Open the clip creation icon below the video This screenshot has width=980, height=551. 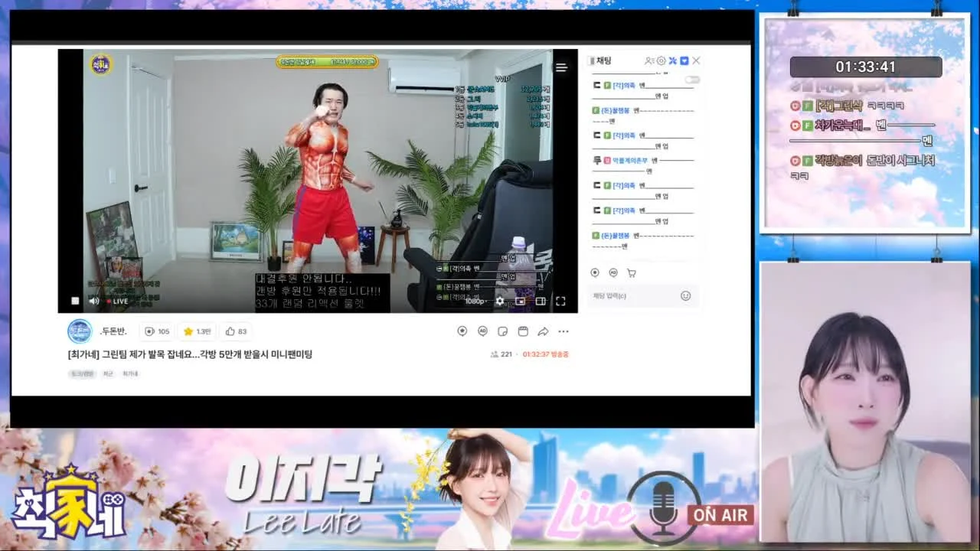pyautogui.click(x=523, y=331)
